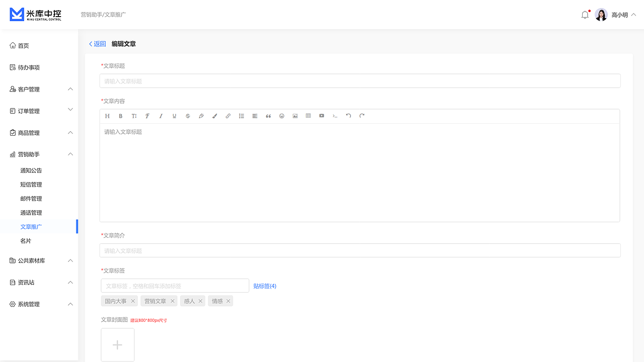Insert a bulleted list
This screenshot has width=644, height=362.
pos(242,116)
